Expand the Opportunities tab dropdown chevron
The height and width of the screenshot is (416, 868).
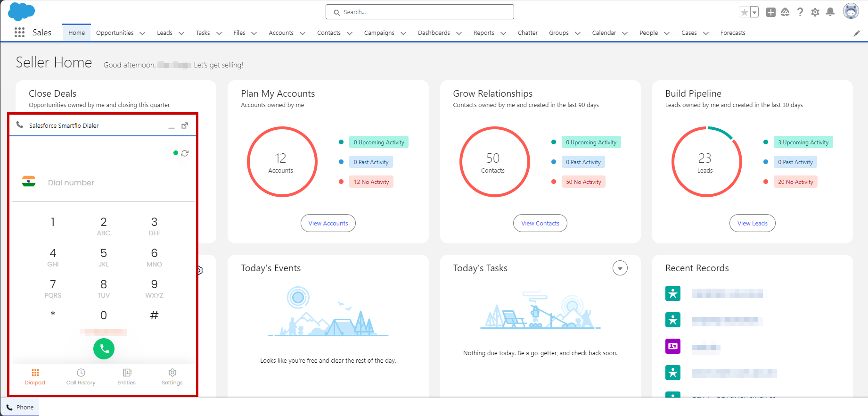coord(142,33)
